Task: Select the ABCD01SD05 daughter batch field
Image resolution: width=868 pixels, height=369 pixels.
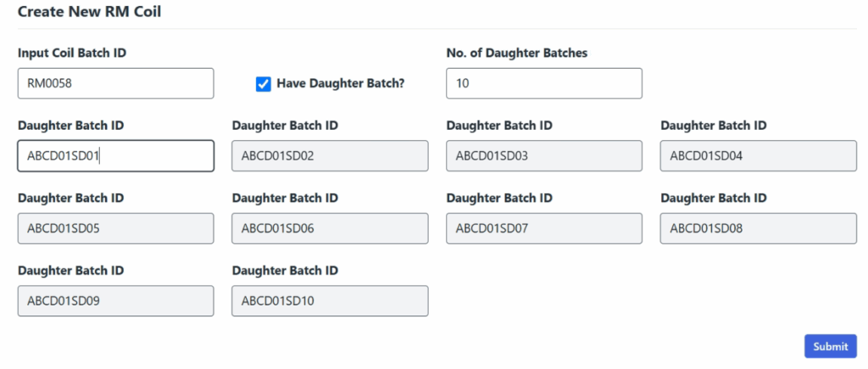Action: tap(115, 228)
